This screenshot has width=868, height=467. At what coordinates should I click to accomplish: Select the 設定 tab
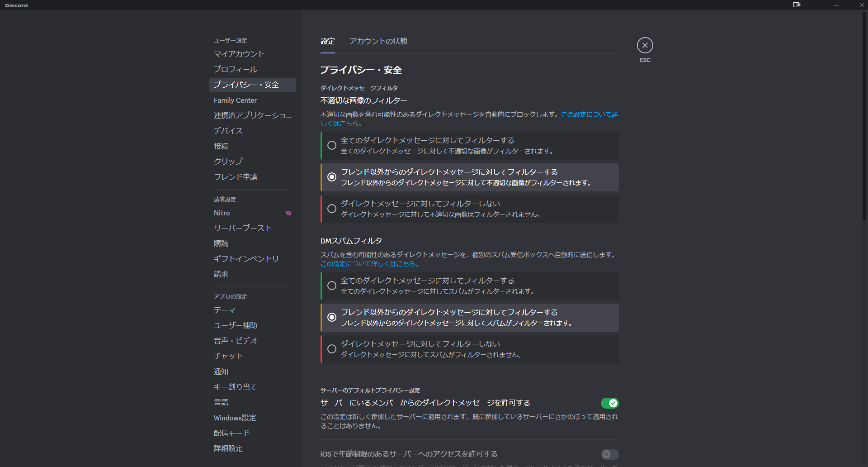point(328,41)
